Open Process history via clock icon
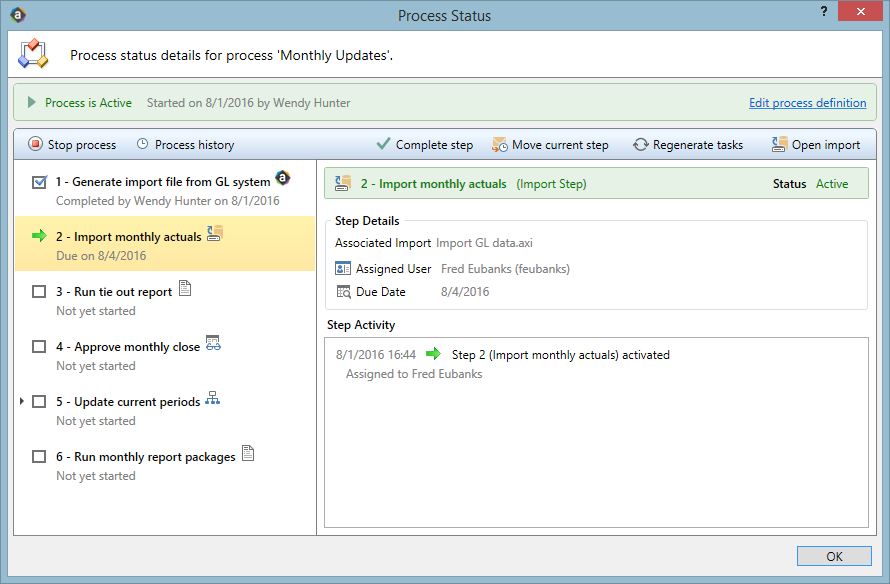The image size is (890, 584). tap(142, 144)
